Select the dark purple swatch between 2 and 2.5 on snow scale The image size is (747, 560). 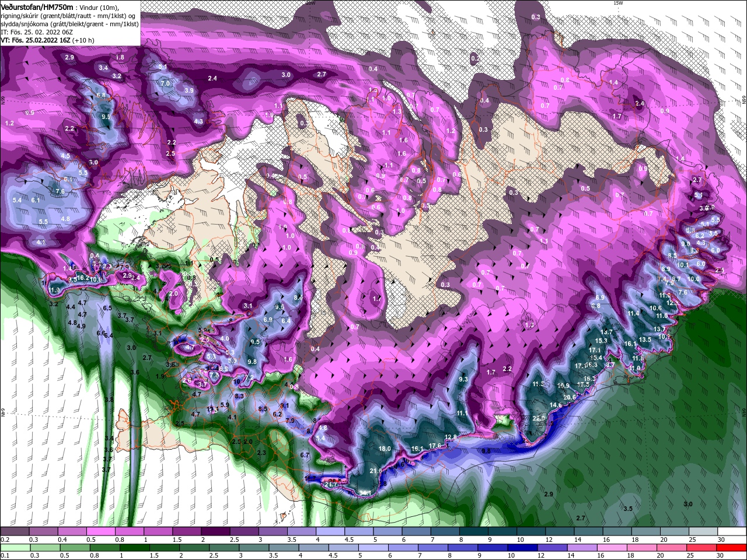215,531
